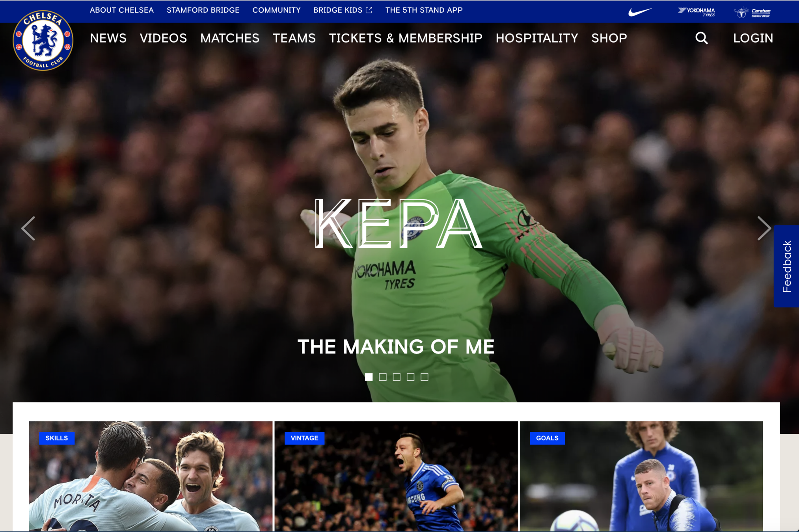
Task: Click the Chelsea Football Club crest logo
Action: click(x=43, y=40)
